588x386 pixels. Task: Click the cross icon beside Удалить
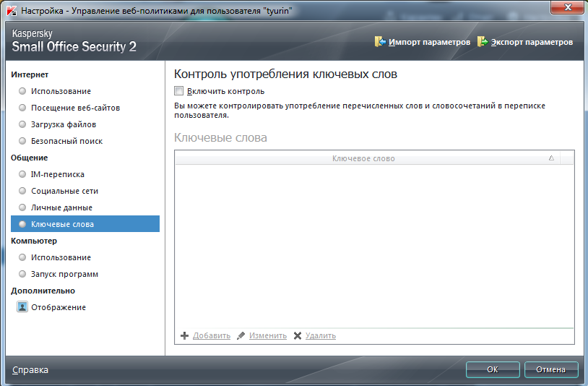[298, 335]
